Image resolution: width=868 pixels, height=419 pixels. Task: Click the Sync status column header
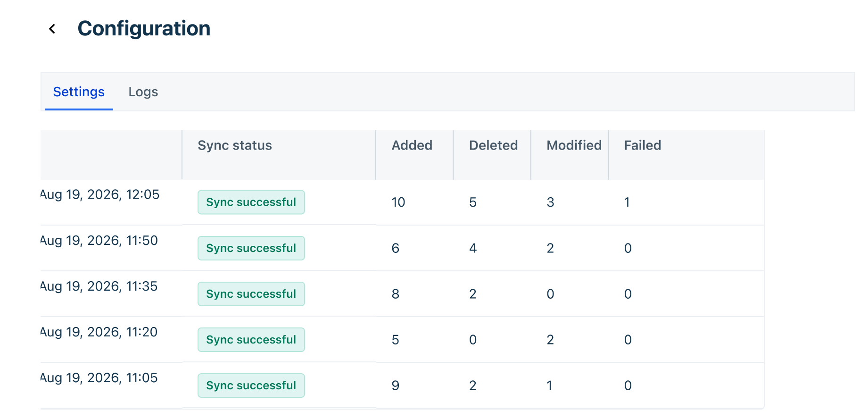pos(235,145)
